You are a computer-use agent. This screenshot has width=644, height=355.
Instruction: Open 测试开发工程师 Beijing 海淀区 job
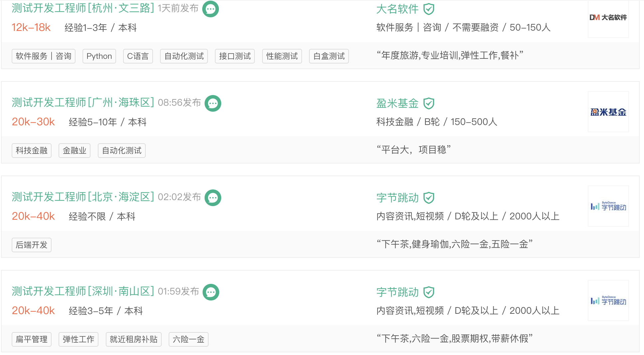(83, 197)
